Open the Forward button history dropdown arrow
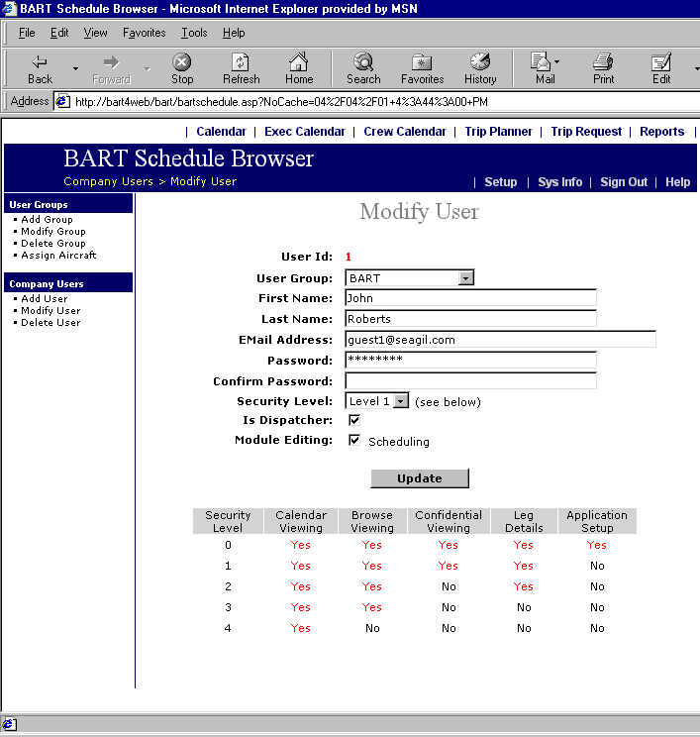 click(x=148, y=68)
